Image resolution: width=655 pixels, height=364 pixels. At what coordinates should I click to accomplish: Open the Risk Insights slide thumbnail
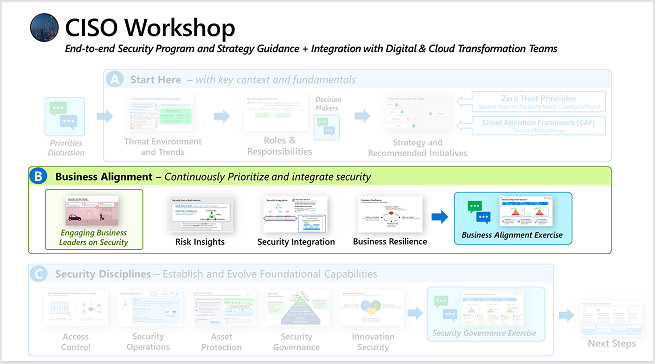point(201,214)
